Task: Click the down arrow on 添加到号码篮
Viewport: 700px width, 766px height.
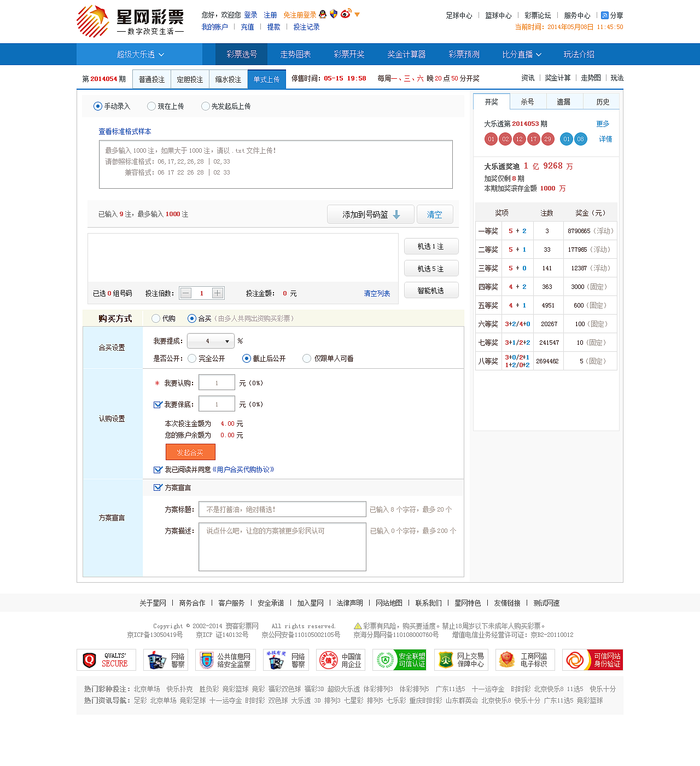Action: 396,214
